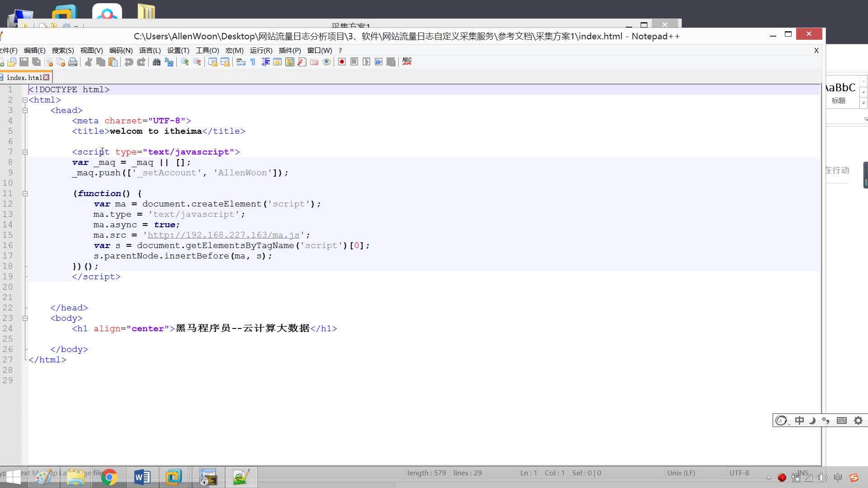868x488 pixels.
Task: Collapse the body tag fold marker
Action: coord(25,318)
